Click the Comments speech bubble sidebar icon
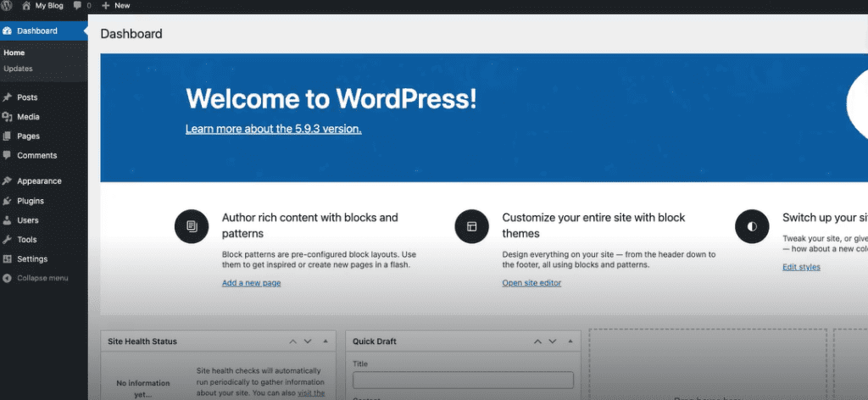The height and width of the screenshot is (400, 868). coord(7,155)
